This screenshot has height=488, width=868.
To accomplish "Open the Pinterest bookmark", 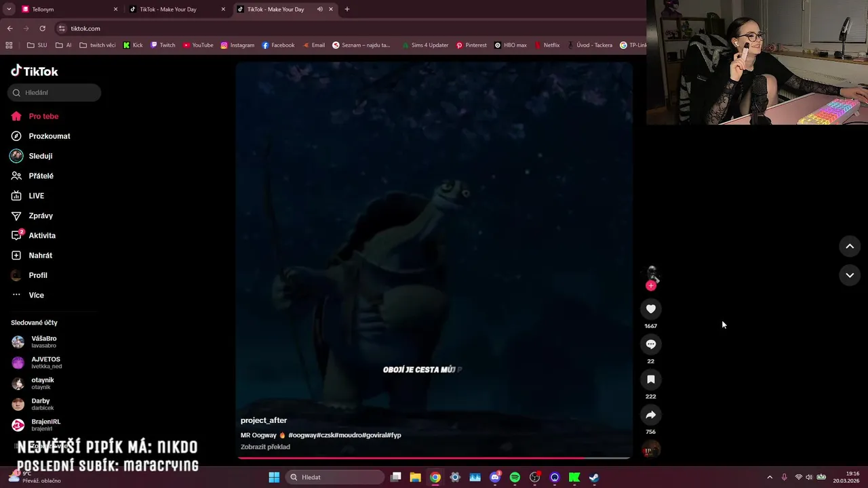I will pos(471,45).
